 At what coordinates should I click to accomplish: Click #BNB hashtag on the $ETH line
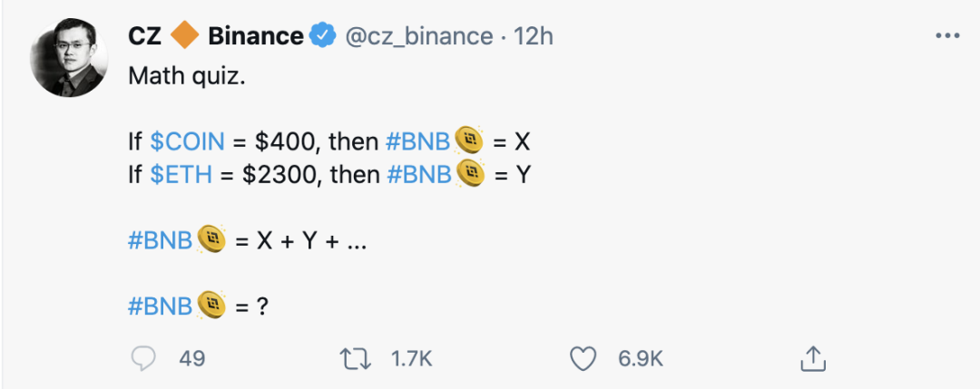pos(419,174)
